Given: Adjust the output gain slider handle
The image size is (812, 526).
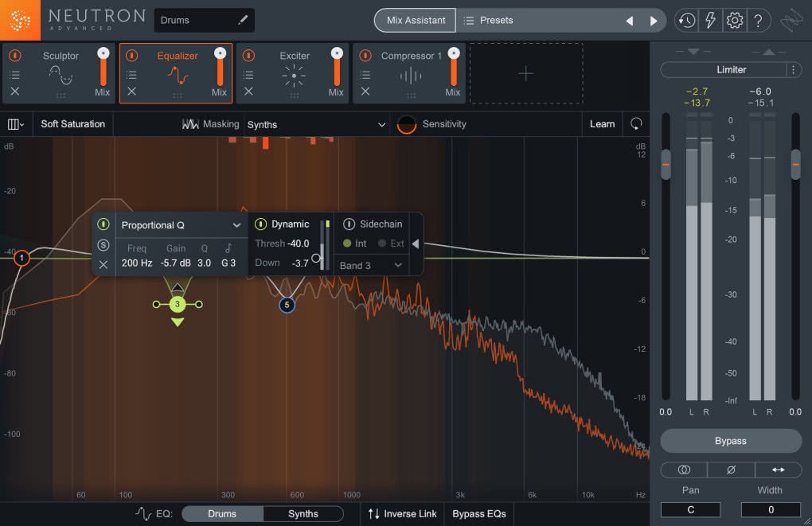Looking at the screenshot, I should point(796,165).
